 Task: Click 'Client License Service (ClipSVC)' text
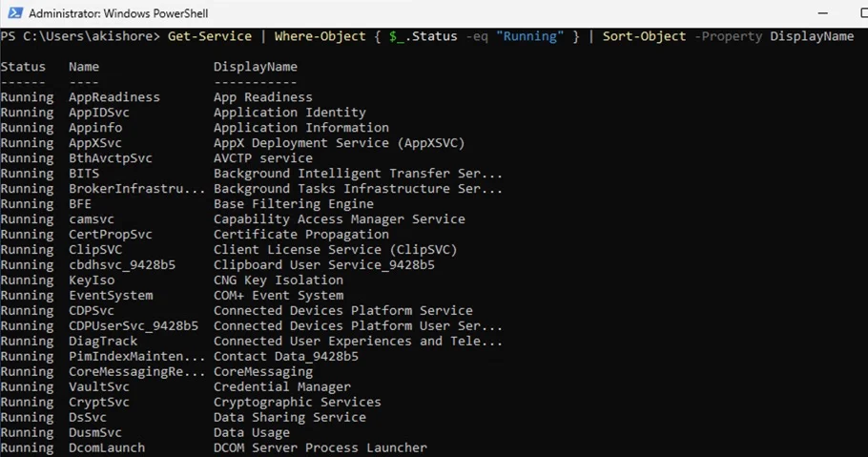(336, 250)
